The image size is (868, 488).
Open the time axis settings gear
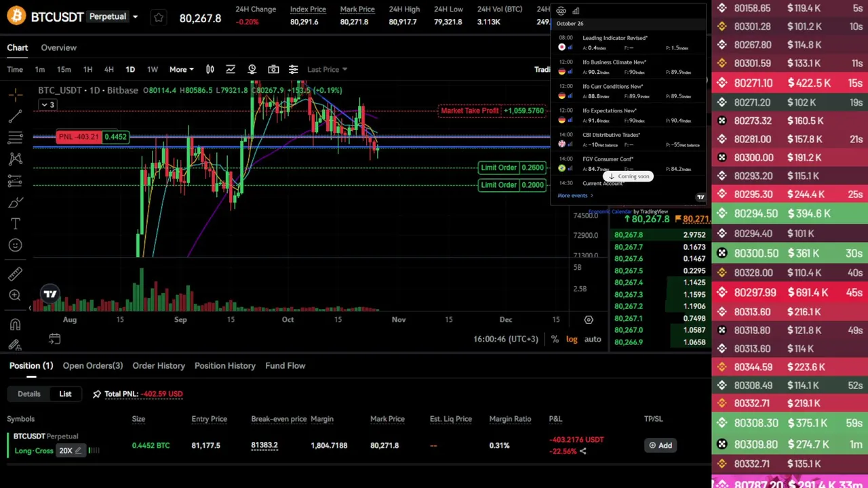589,319
